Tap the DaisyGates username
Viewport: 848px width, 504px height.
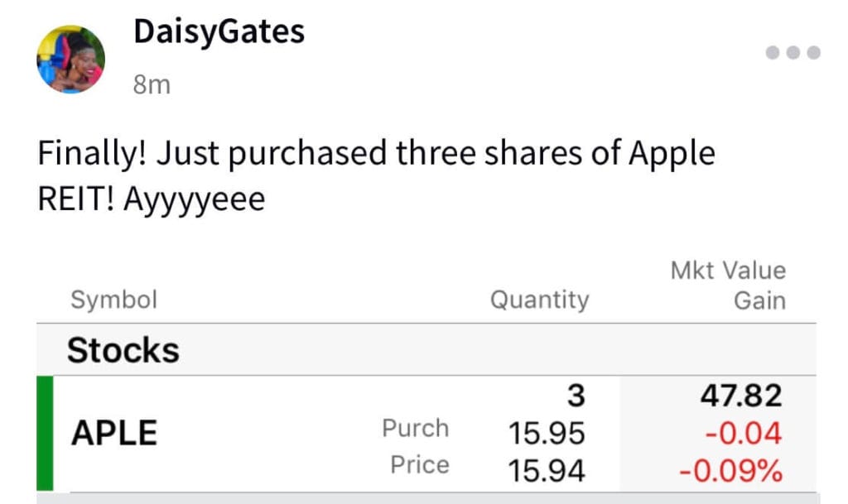coord(219,31)
